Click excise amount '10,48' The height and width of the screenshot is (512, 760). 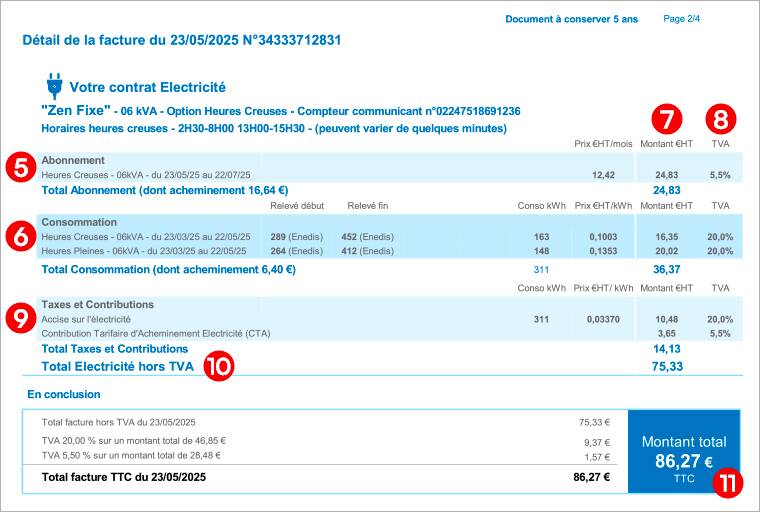pos(666,320)
